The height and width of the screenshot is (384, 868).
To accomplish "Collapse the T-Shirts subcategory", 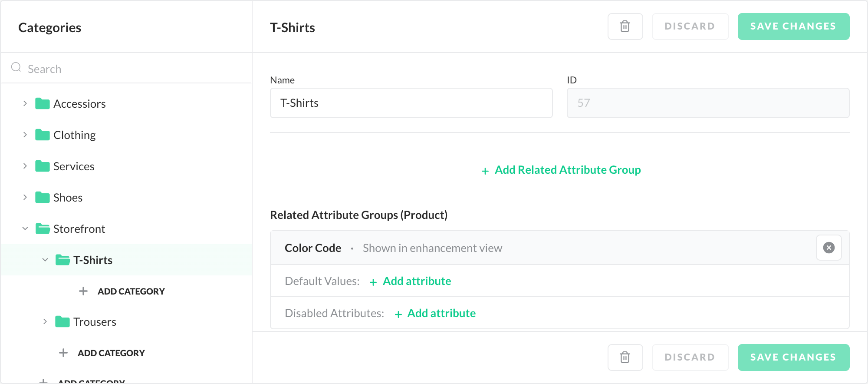I will click(x=45, y=260).
